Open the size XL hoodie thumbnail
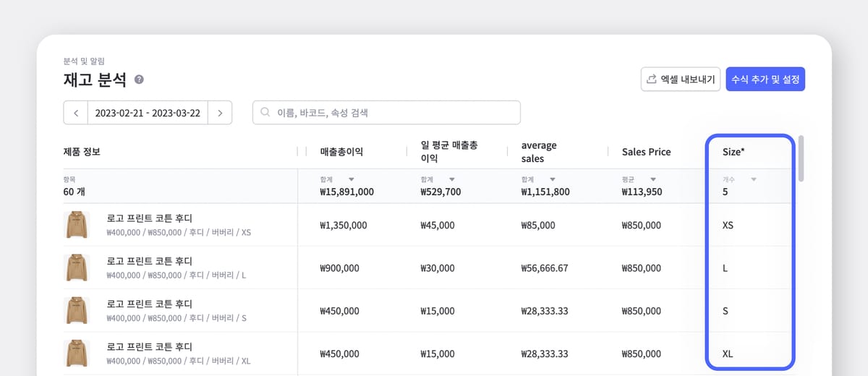 pyautogui.click(x=75, y=354)
